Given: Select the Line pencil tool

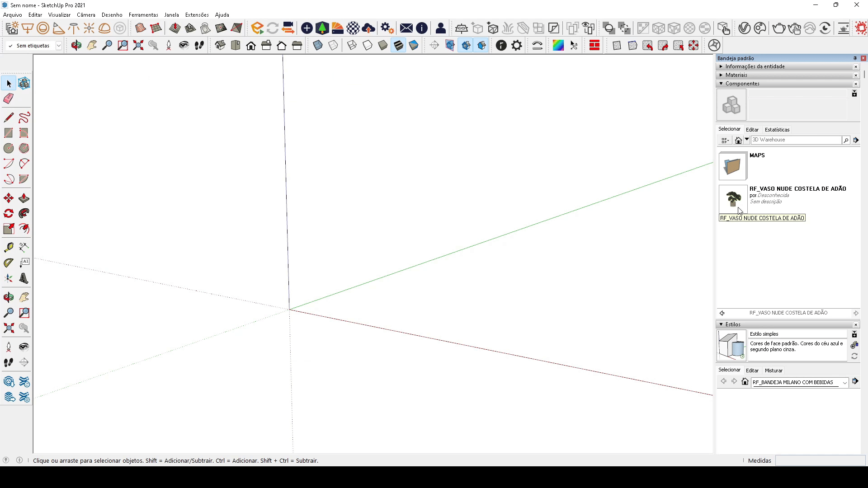Looking at the screenshot, I should coord(9,117).
